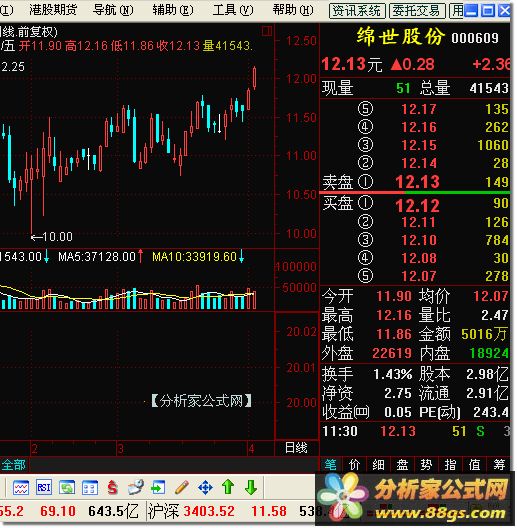Switch to the 筹 chips tab
The height and width of the screenshot is (528, 517).
499,465
